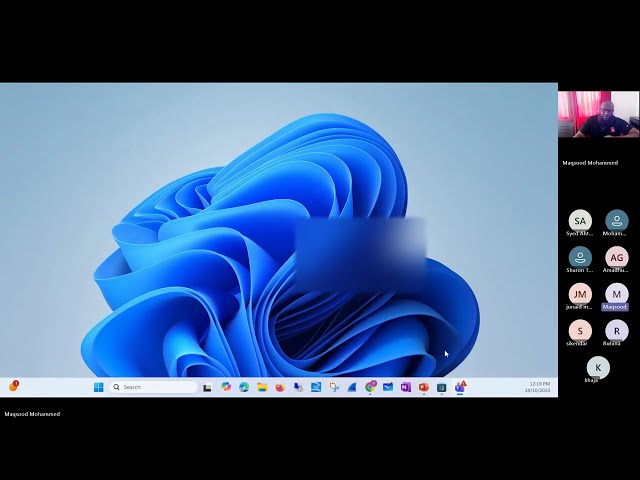Open the Snipping Tool icon

click(334, 387)
